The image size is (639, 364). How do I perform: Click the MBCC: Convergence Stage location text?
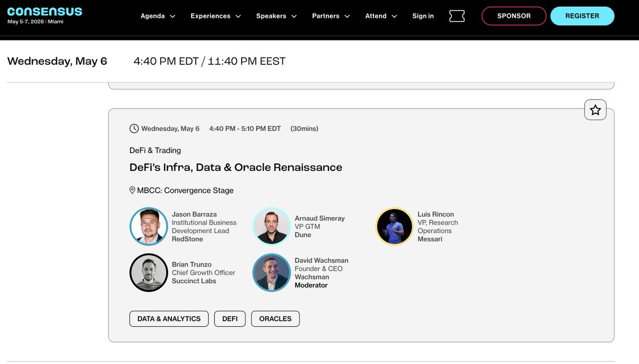(x=185, y=190)
